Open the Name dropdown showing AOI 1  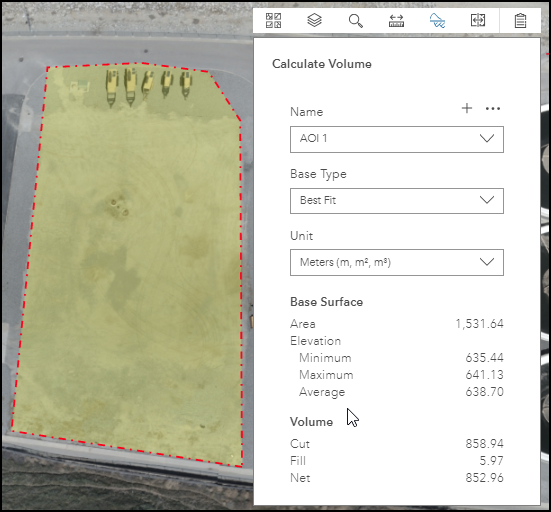point(397,140)
